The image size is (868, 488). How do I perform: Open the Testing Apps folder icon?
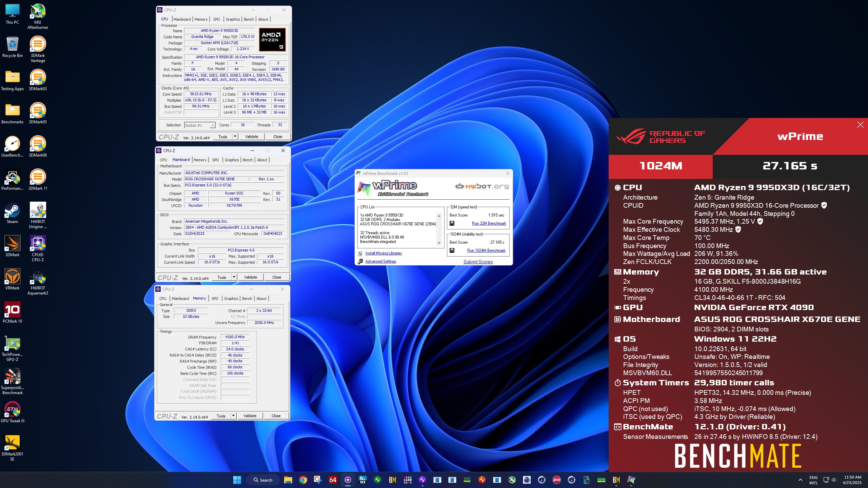pyautogui.click(x=12, y=80)
